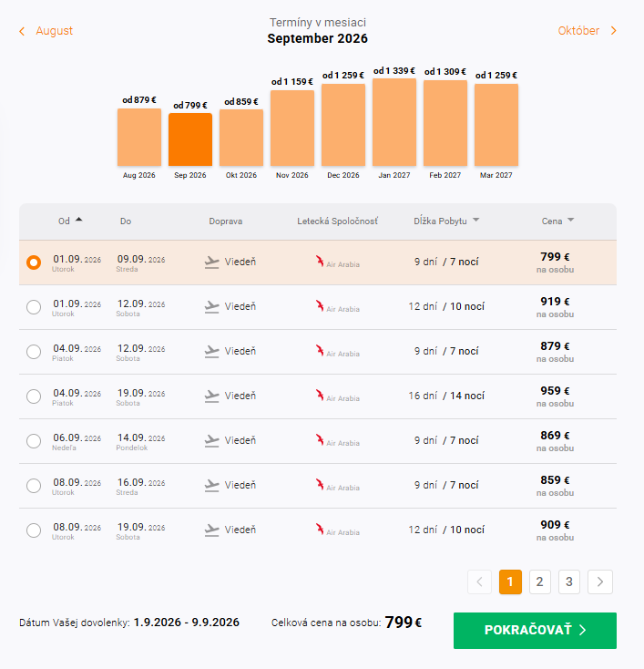This screenshot has width=644, height=669.
Task: Choose the 04.09–12.09 departure radio option
Action: coord(34,352)
